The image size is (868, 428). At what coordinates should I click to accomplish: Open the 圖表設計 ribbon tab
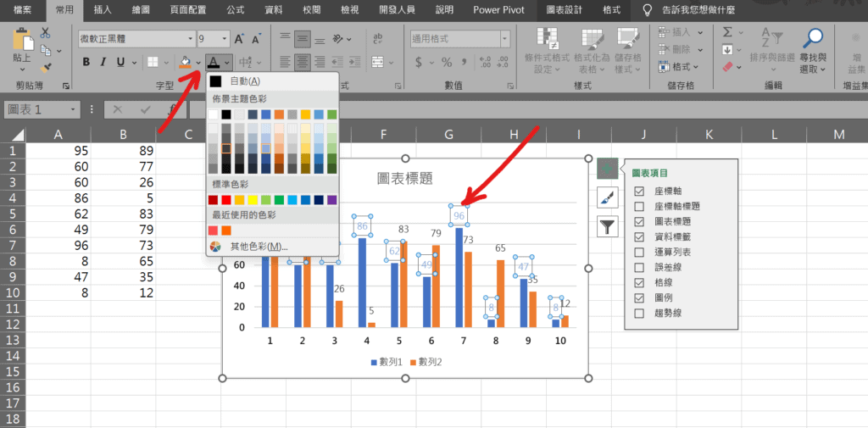click(x=564, y=10)
